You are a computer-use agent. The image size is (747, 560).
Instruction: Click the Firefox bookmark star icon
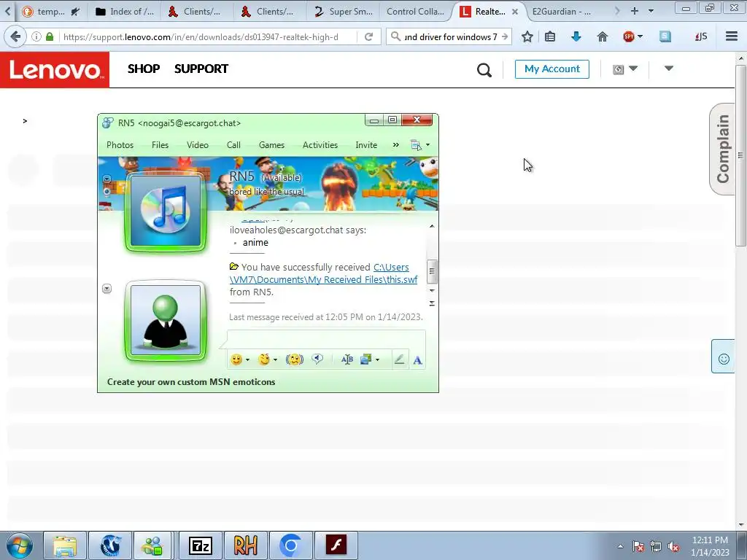click(x=527, y=36)
